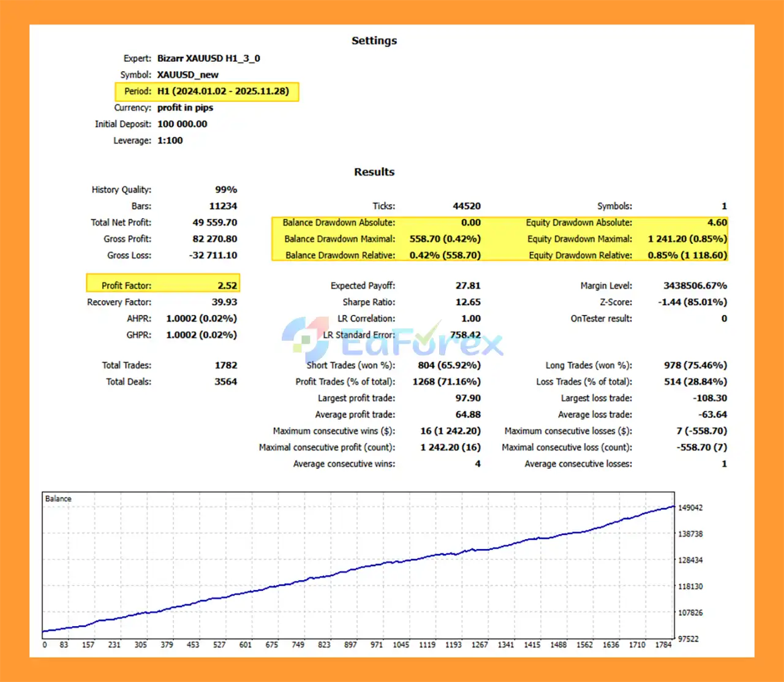Click the Results section heading
Screen dimensions: 784x682
click(x=374, y=172)
